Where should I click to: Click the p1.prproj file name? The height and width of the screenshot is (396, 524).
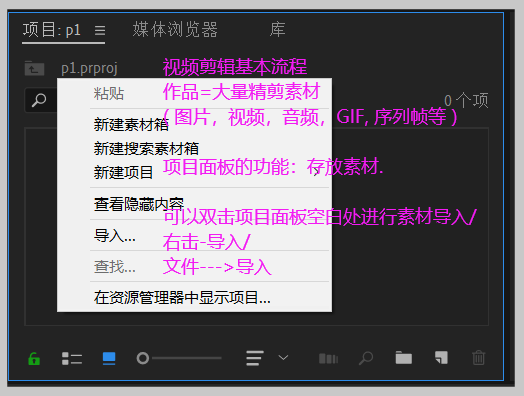[89, 68]
